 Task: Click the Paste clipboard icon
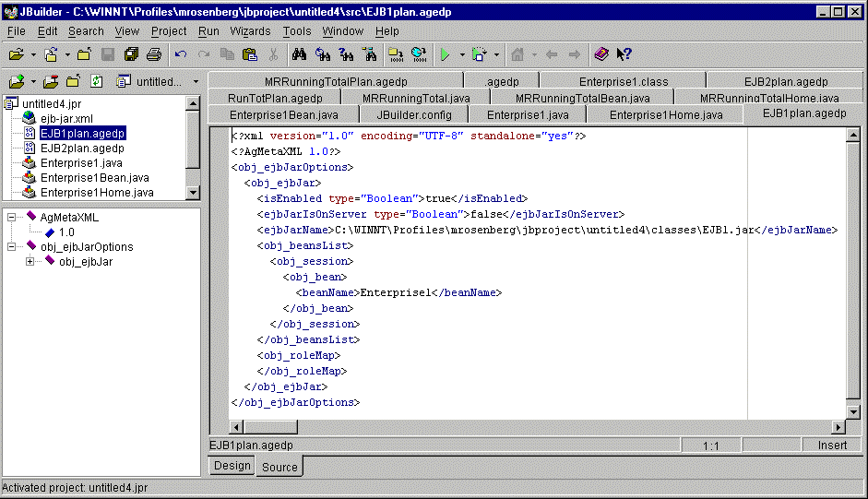250,54
